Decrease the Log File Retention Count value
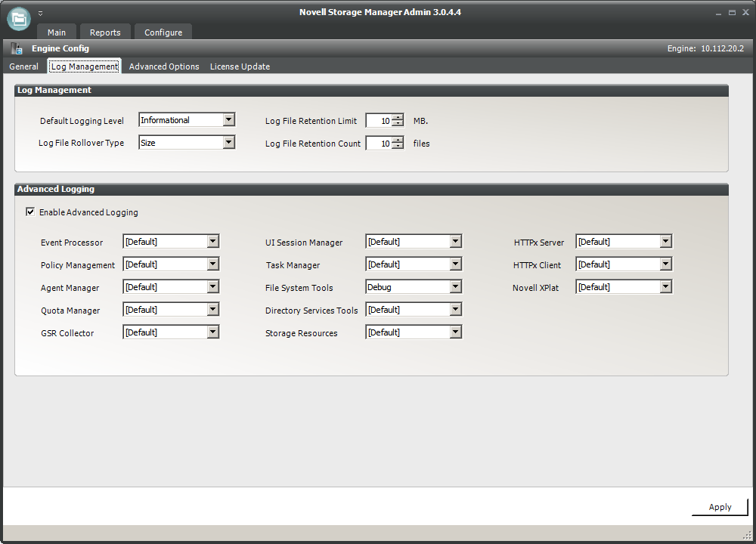The width and height of the screenshot is (756, 544). tap(398, 146)
